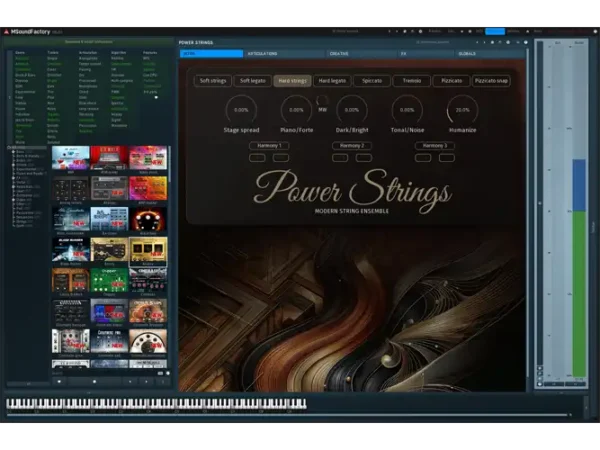
Task: Click the Piano/Forte knob
Action: 296,110
